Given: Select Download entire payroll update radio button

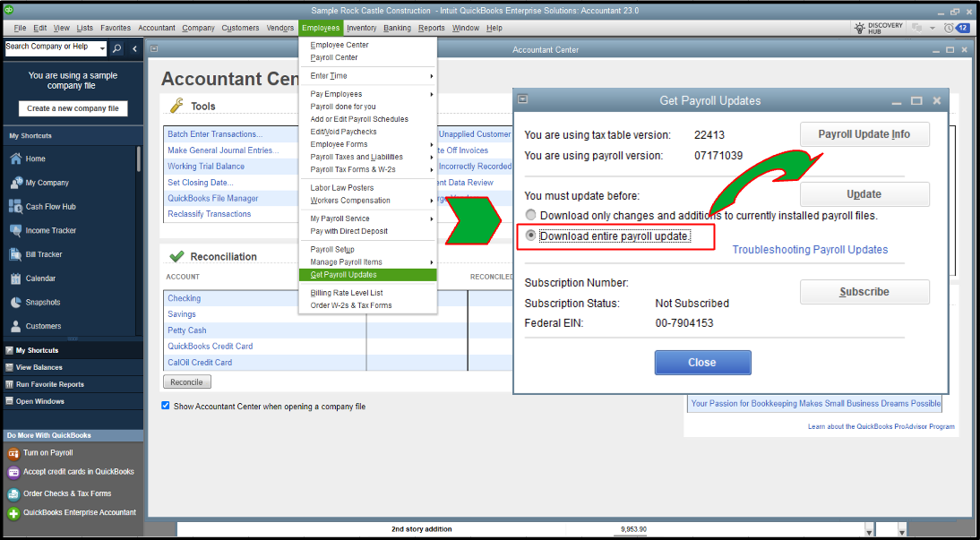Looking at the screenshot, I should [530, 236].
